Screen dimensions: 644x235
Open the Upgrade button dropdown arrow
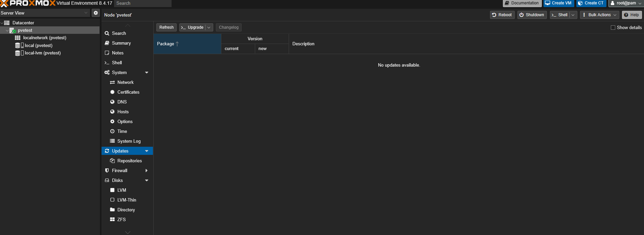coord(209,27)
